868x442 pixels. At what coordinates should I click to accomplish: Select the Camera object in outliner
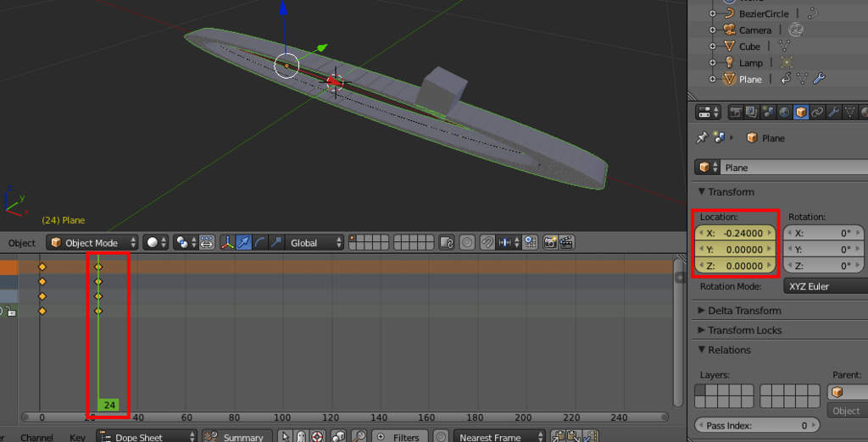(x=755, y=30)
